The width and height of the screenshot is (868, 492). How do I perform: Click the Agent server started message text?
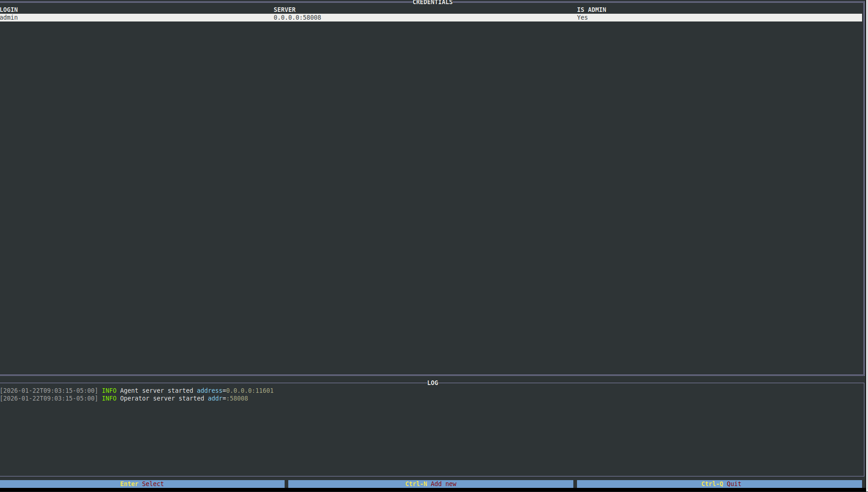pos(156,390)
